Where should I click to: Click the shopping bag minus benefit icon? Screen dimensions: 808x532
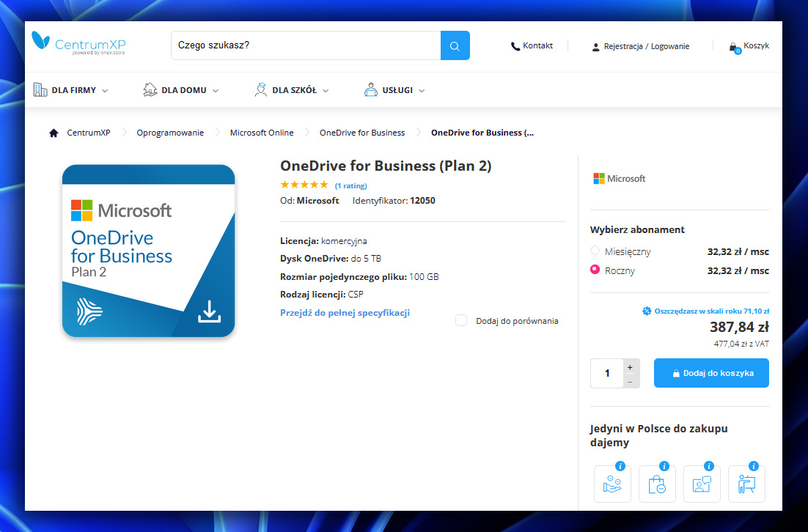pos(657,484)
